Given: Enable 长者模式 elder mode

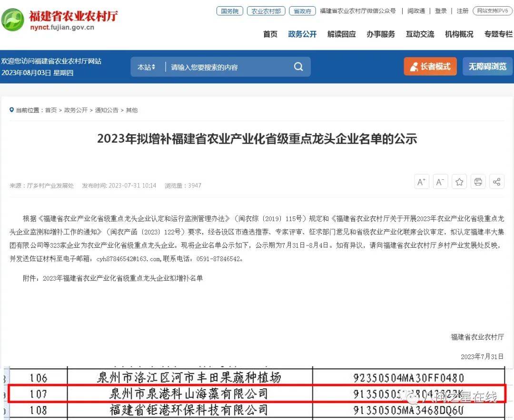Looking at the screenshot, I should pyautogui.click(x=430, y=67).
